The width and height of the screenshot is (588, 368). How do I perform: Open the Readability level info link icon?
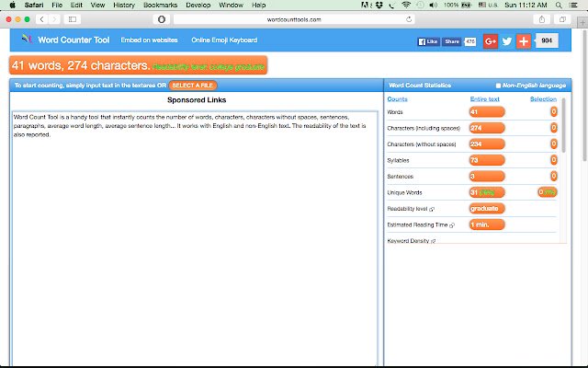[x=432, y=209]
